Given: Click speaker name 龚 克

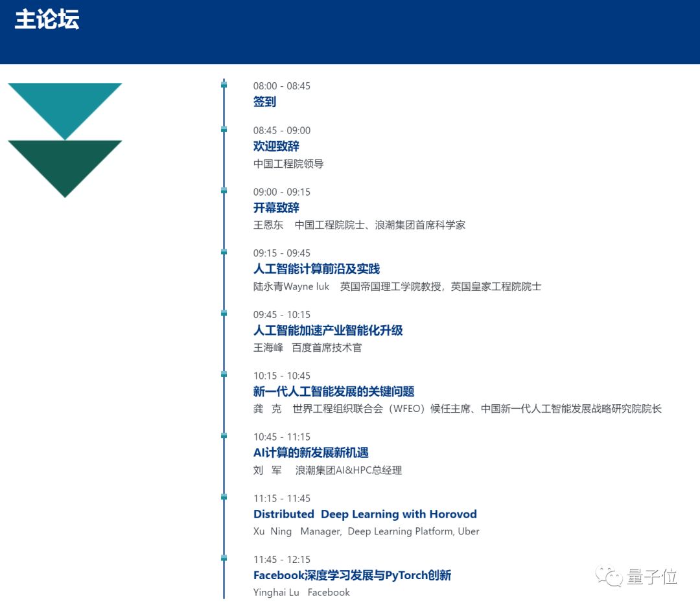Looking at the screenshot, I should (268, 409).
